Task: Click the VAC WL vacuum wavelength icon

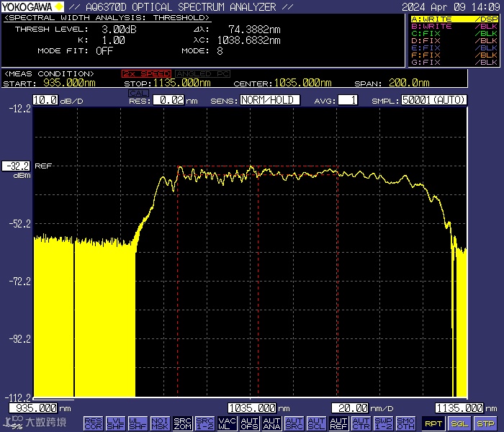Action: 227,424
